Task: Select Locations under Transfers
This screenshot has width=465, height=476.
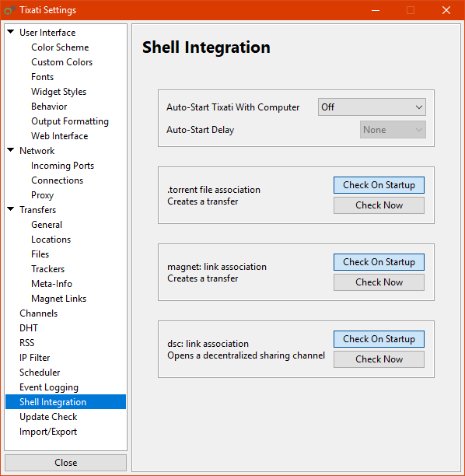Action: click(51, 240)
